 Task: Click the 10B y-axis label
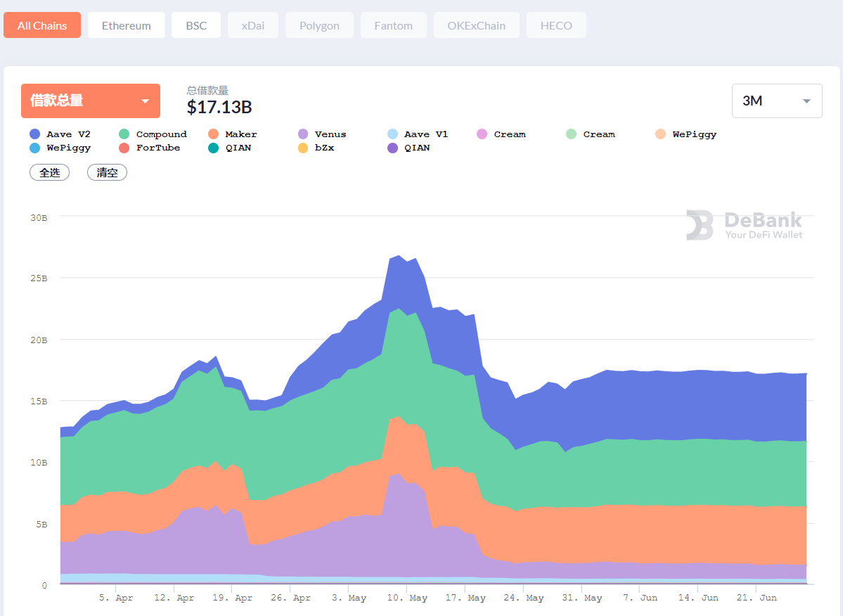pos(39,462)
